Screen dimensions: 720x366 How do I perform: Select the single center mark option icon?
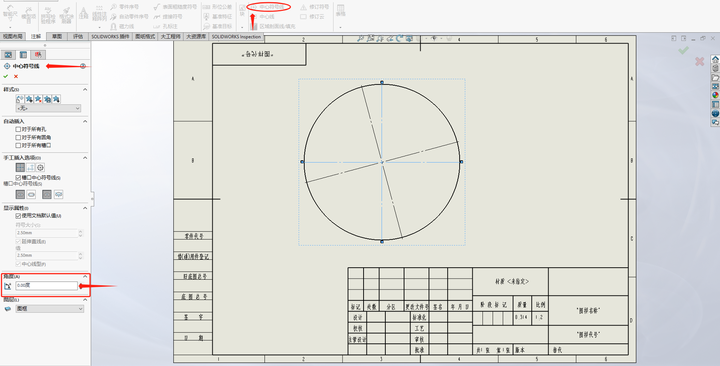(20, 168)
